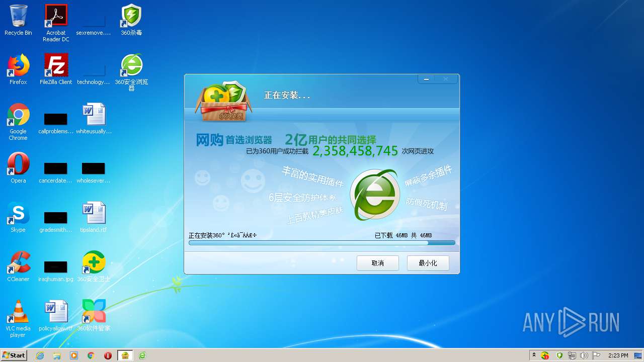Screen dimensions: 644x362
Task: Show hidden system tray icons arrow
Action: 534,355
